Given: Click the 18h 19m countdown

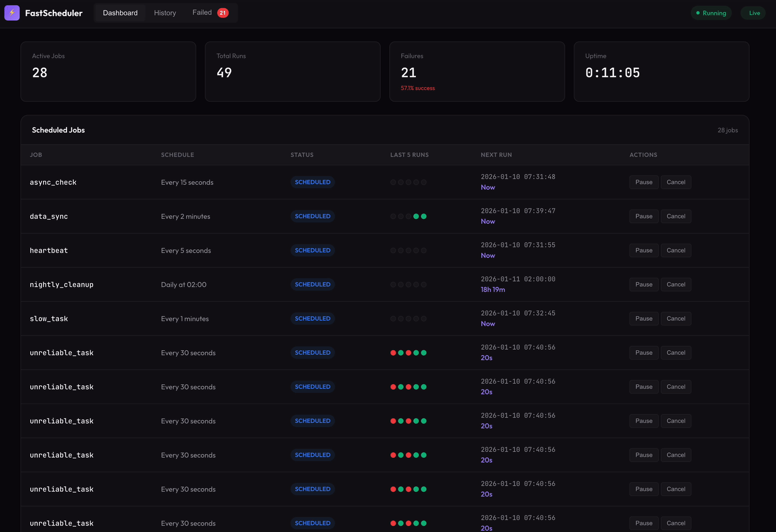Looking at the screenshot, I should coord(493,290).
